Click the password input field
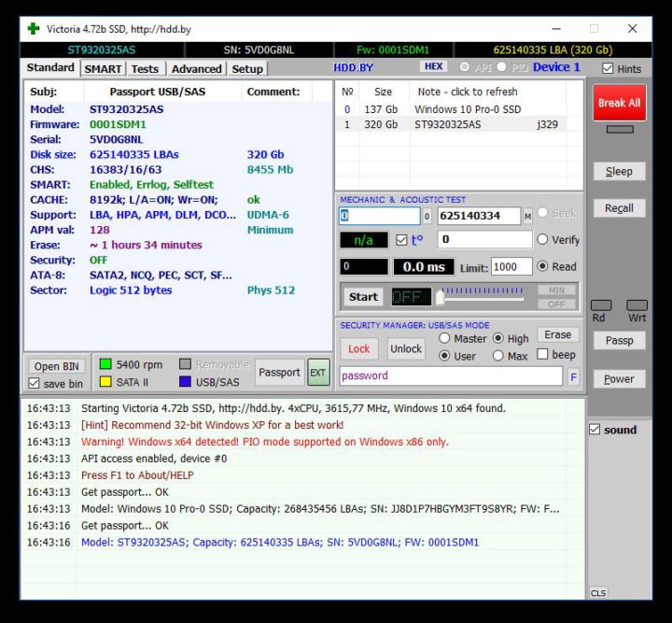672x623 pixels. point(451,375)
